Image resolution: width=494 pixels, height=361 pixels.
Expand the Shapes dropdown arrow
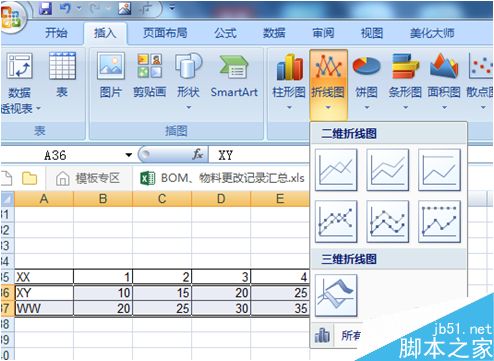189,107
